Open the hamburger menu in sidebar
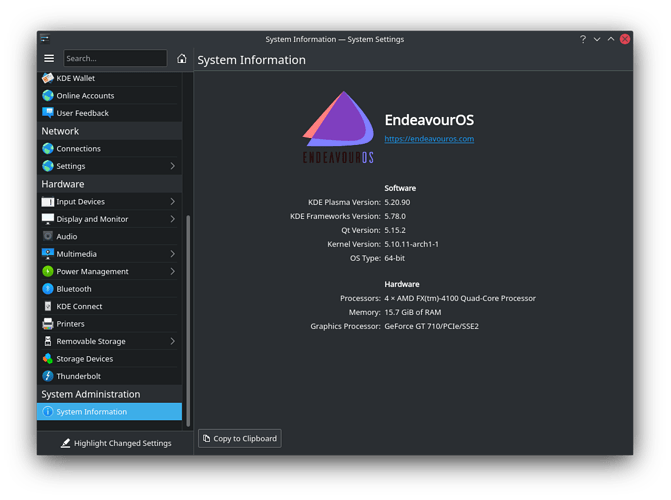Screen dimensions: 671x500 point(49,58)
